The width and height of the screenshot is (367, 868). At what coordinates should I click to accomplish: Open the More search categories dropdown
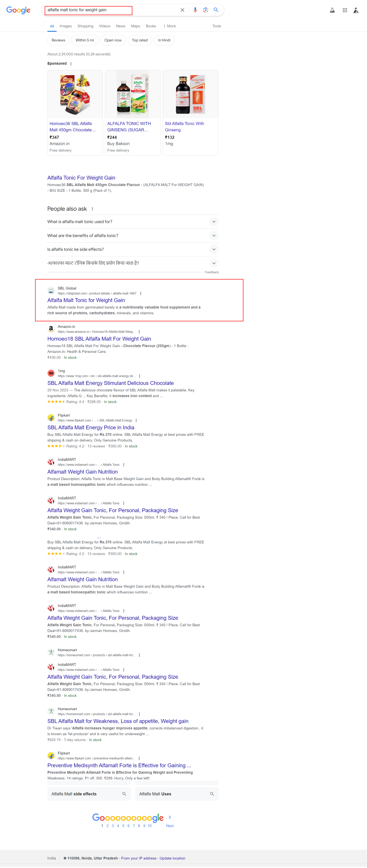click(169, 26)
